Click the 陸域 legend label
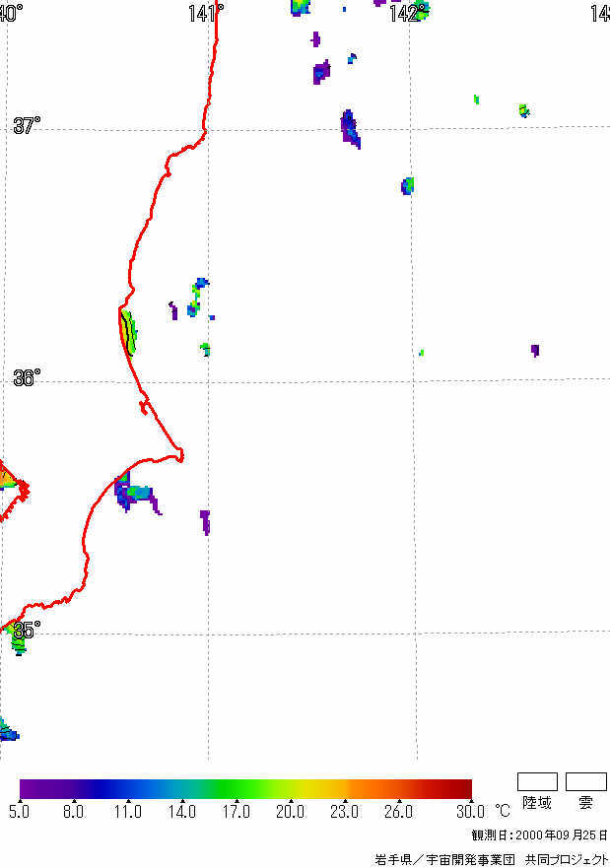 537,802
